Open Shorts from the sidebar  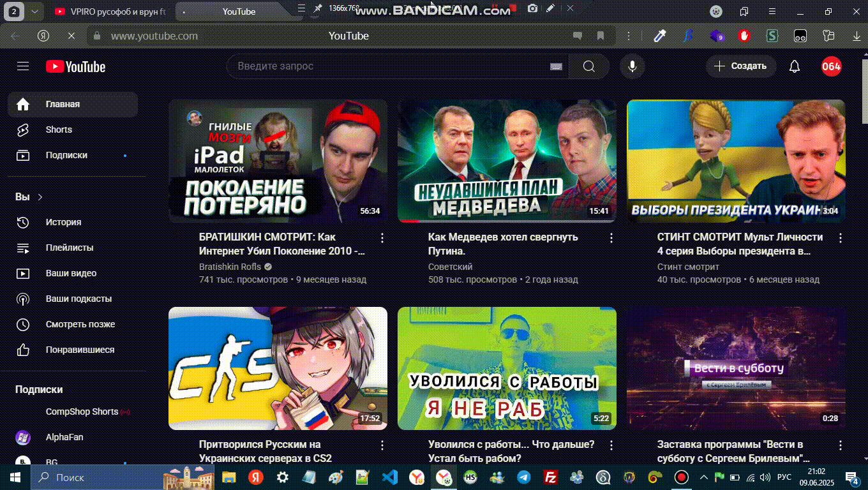pyautogui.click(x=73, y=130)
